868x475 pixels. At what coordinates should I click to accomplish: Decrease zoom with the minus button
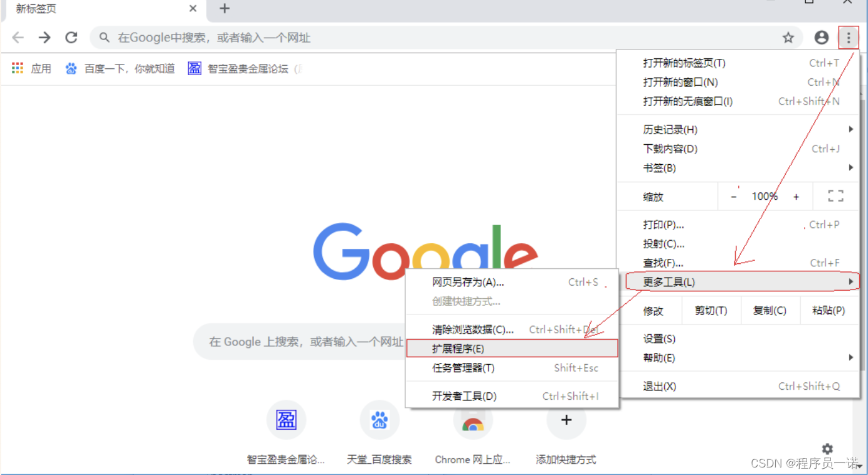click(x=734, y=197)
